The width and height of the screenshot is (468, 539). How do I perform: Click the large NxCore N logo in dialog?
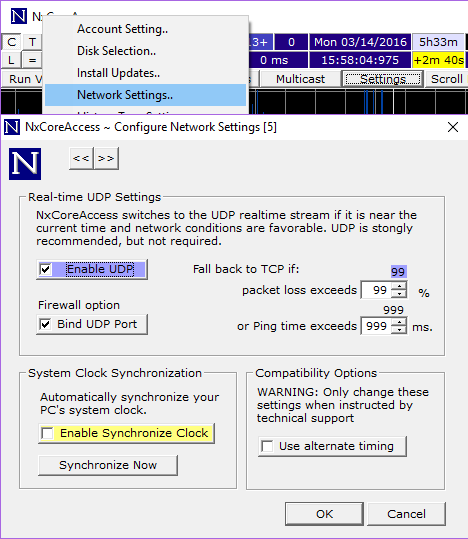pos(25,164)
